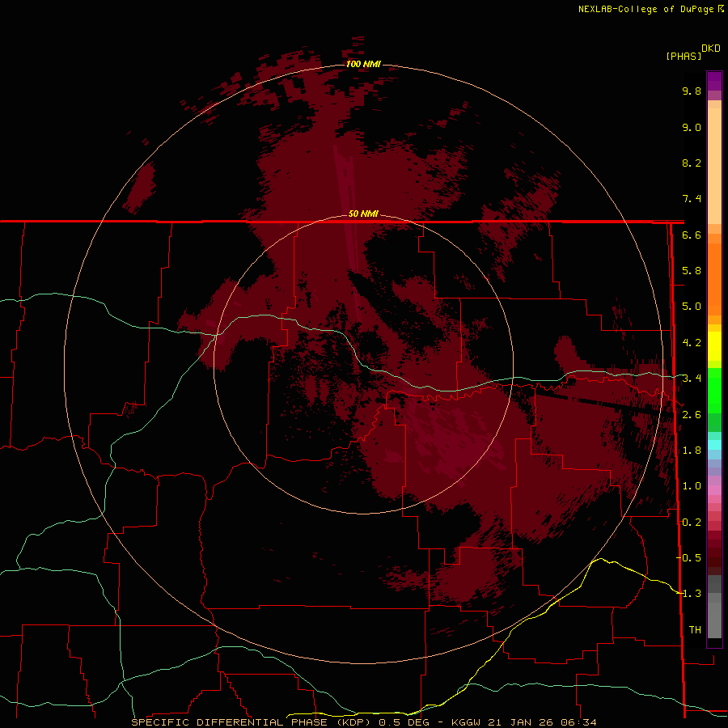Click the DKD unit label above the legend
The width and height of the screenshot is (728, 728).
tap(711, 49)
